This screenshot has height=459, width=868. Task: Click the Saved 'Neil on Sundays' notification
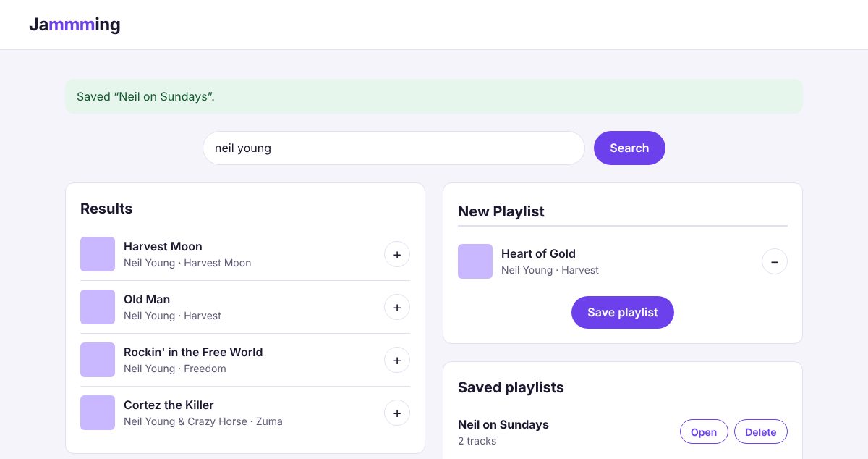click(434, 96)
